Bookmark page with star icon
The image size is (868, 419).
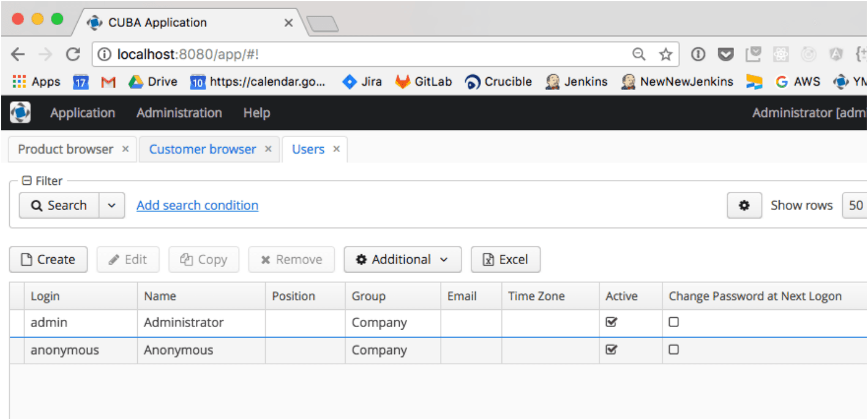point(665,55)
